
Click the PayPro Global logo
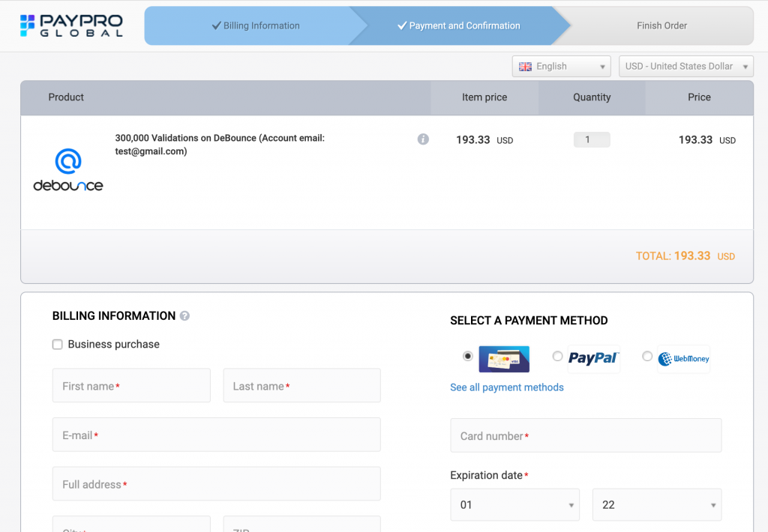[71, 25]
